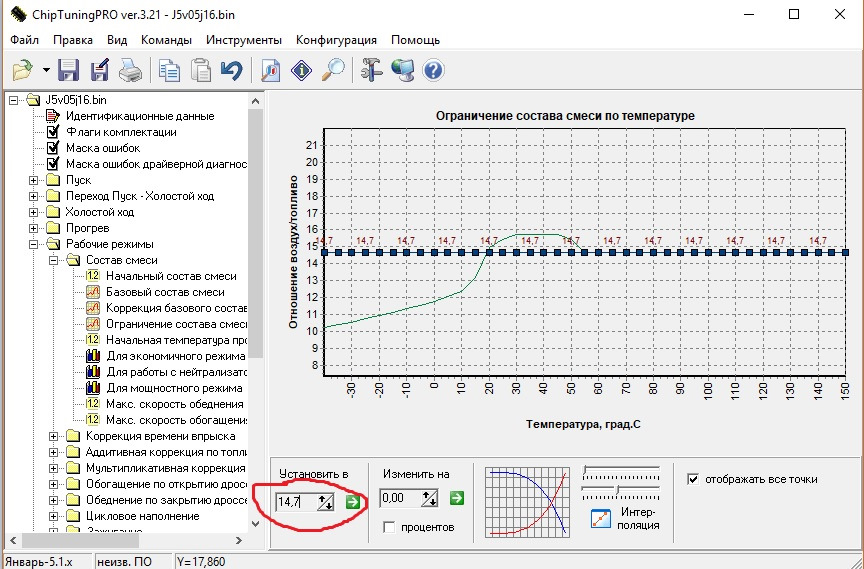Save the firmware with the floppy icon
864x569 pixels.
(69, 71)
